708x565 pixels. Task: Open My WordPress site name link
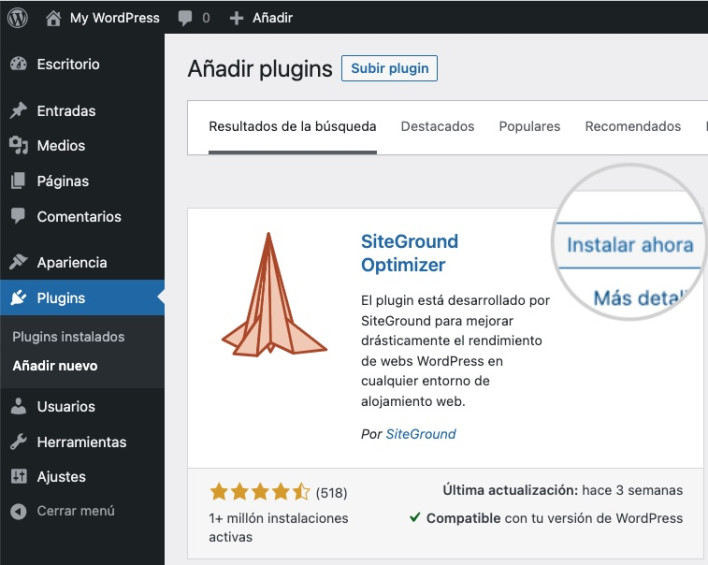(114, 18)
